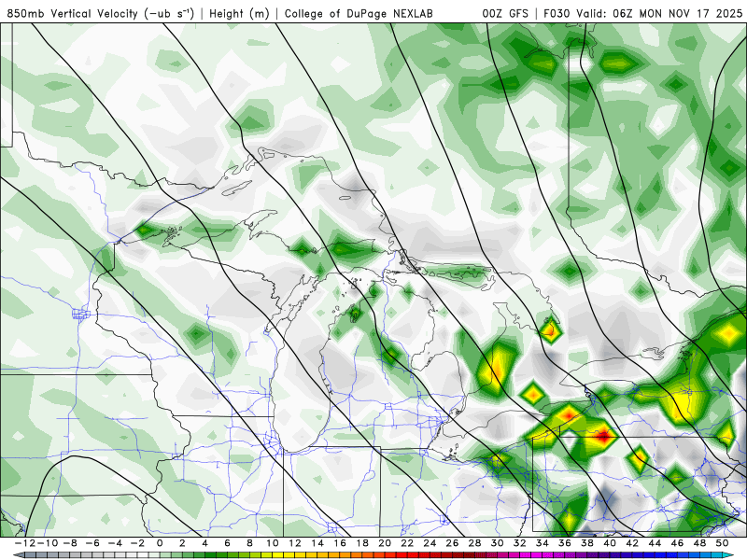Click the '28' color scale label
Image resolution: width=747 pixels, height=560 pixels.
click(474, 543)
